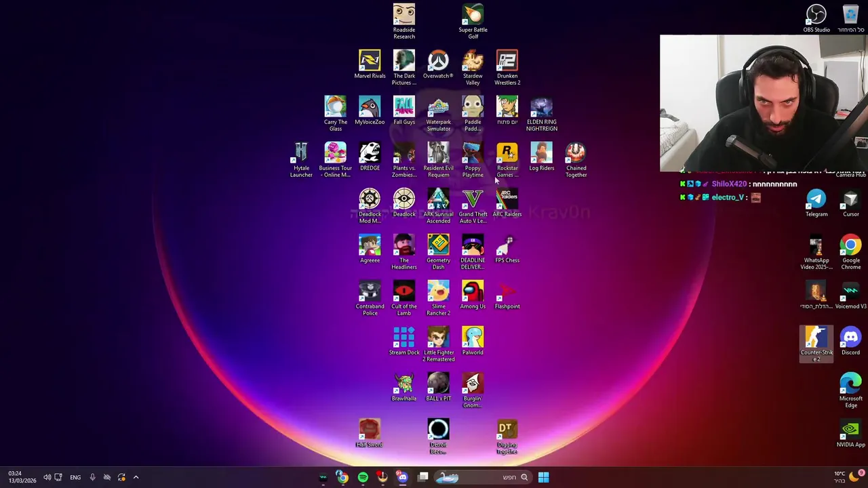Open the Google Chrome desktop shortcut
The image size is (868, 488).
[850, 251]
